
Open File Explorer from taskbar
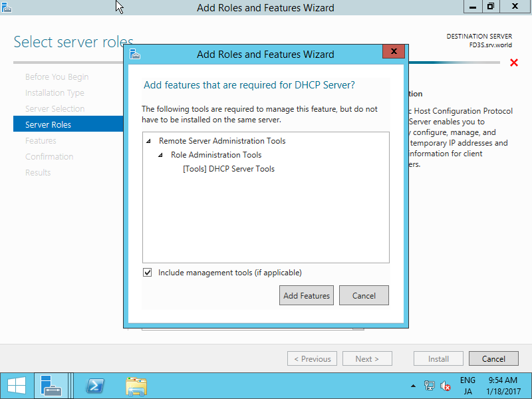[x=136, y=386]
